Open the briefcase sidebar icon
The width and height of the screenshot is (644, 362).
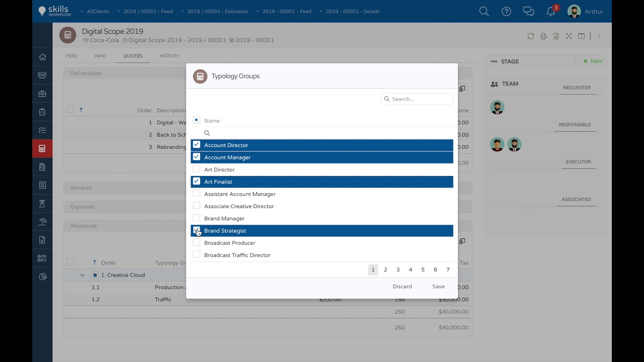[x=42, y=94]
